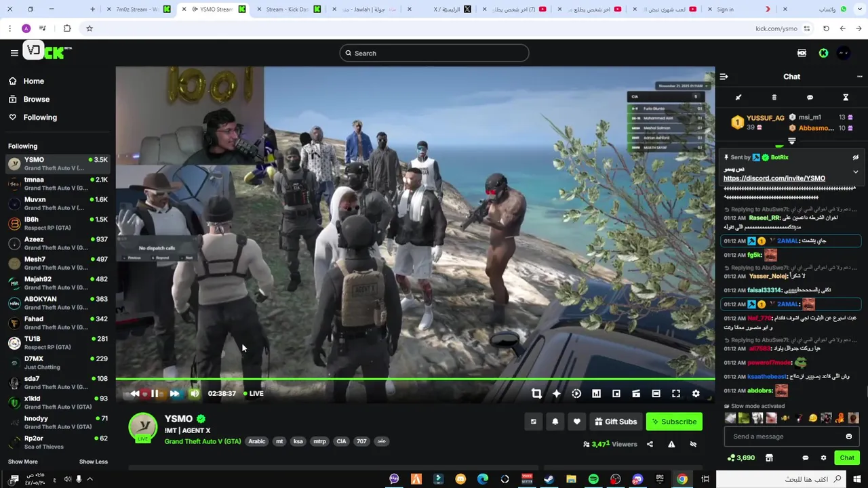
Task: Open Spotify from taskbar
Action: click(593, 479)
